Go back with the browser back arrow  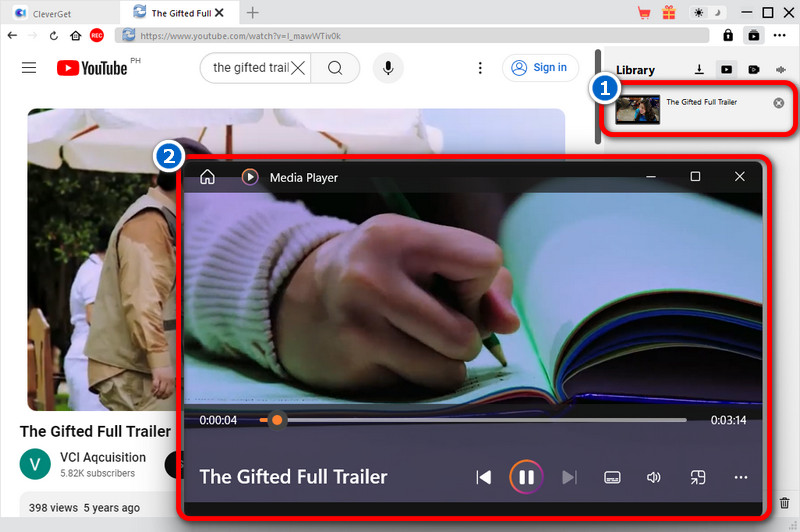point(12,35)
